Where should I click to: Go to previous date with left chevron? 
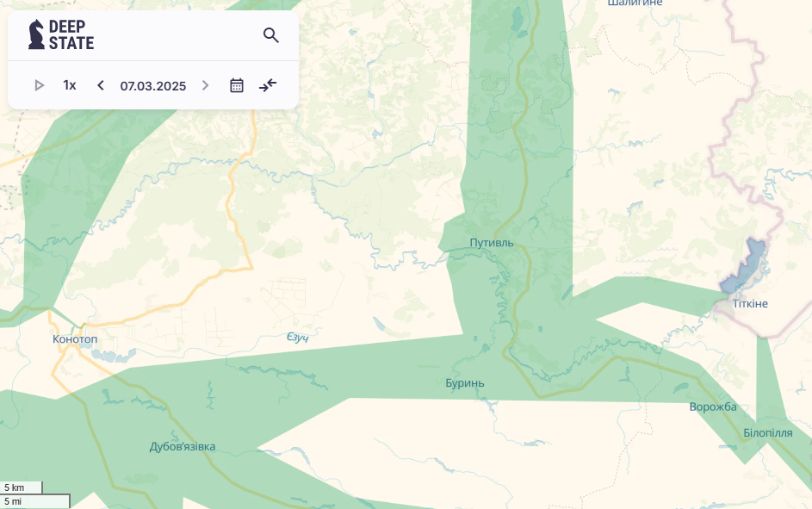(101, 85)
